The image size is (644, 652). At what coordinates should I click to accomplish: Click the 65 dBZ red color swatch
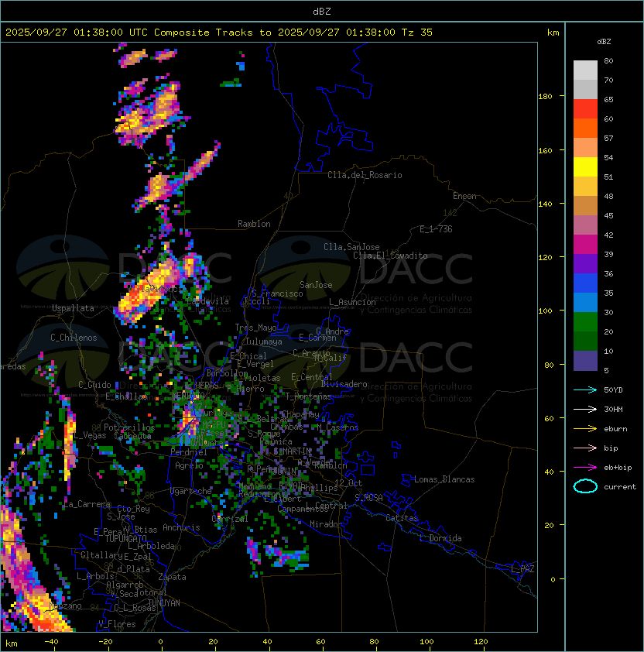pyautogui.click(x=585, y=109)
